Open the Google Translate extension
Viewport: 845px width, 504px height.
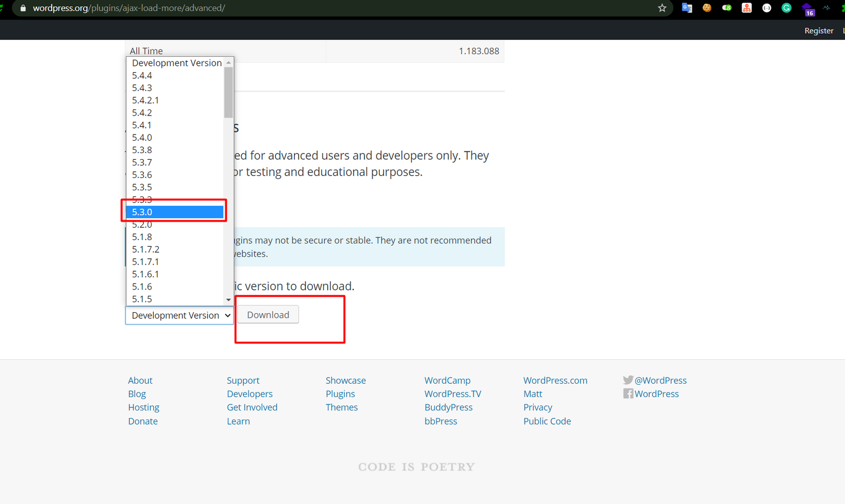click(687, 8)
